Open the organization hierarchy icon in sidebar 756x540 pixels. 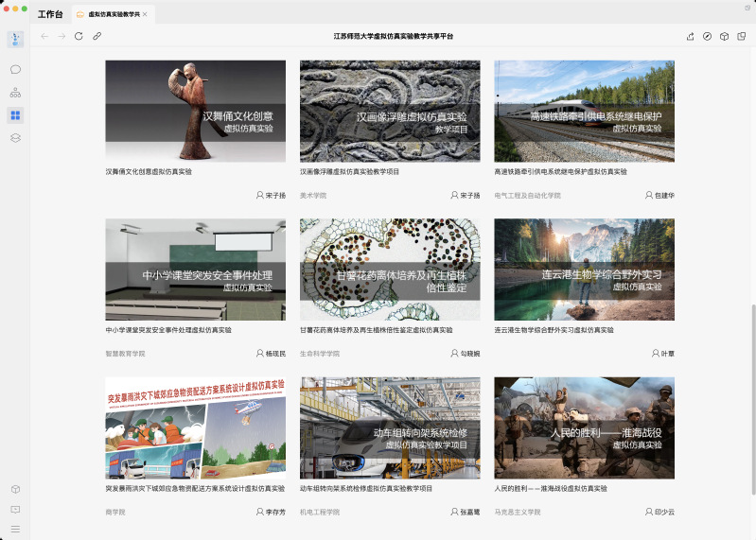coord(15,93)
